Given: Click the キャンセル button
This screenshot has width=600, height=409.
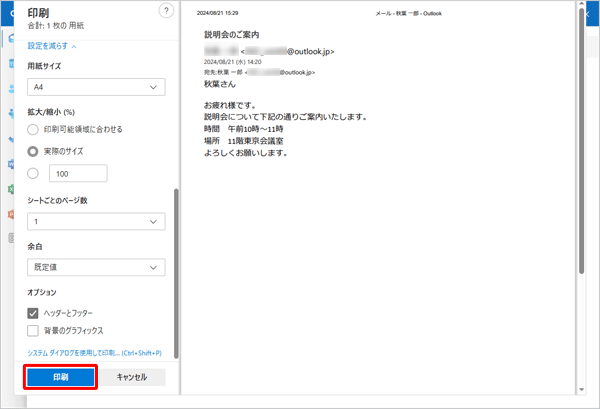Looking at the screenshot, I should [x=132, y=377].
